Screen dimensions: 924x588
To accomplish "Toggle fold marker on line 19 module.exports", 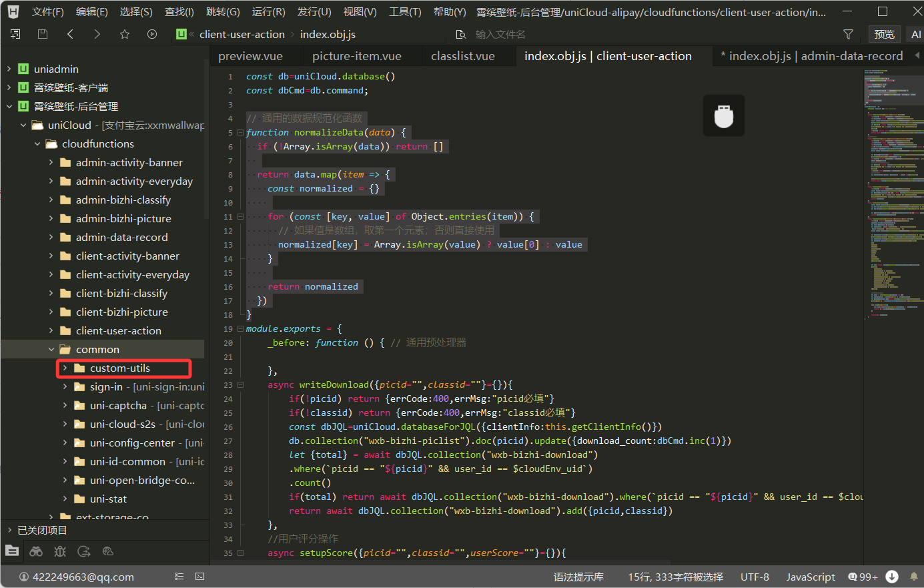I will coord(240,329).
